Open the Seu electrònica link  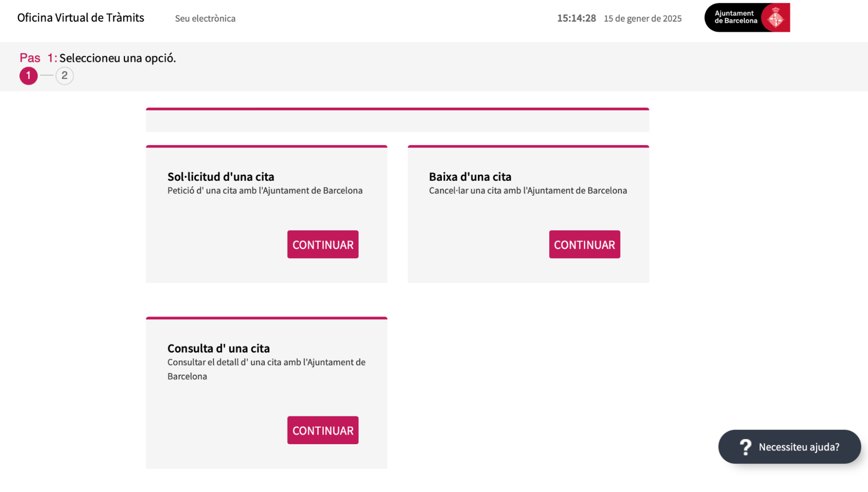205,19
